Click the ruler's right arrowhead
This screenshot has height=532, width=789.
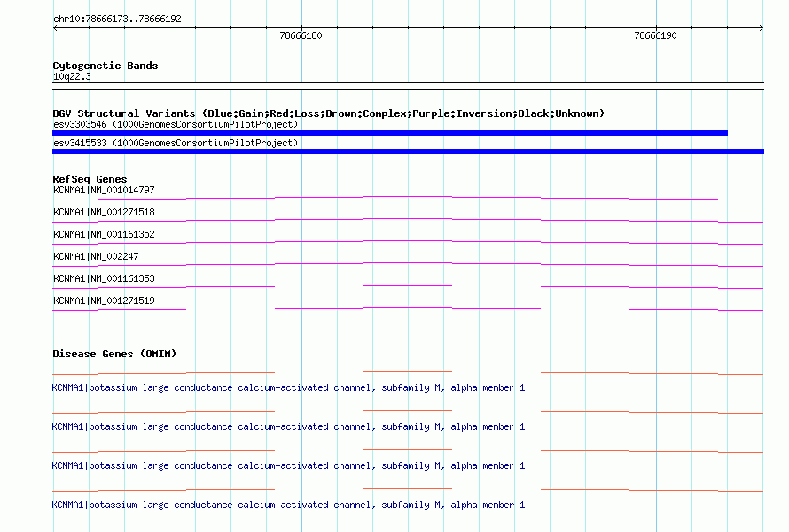(x=762, y=28)
